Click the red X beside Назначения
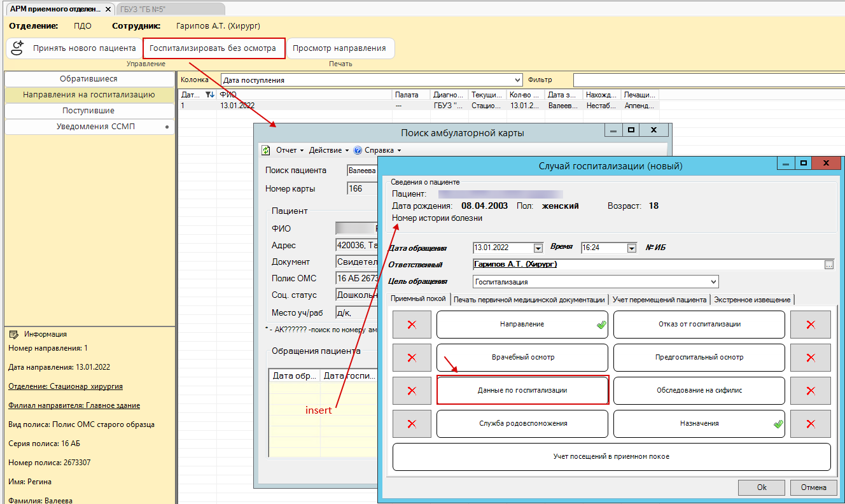Image resolution: width=845 pixels, height=504 pixels. click(x=811, y=424)
